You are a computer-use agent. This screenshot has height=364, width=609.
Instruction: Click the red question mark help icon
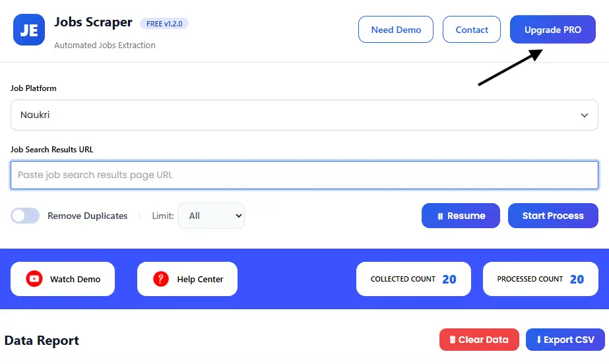tap(161, 279)
